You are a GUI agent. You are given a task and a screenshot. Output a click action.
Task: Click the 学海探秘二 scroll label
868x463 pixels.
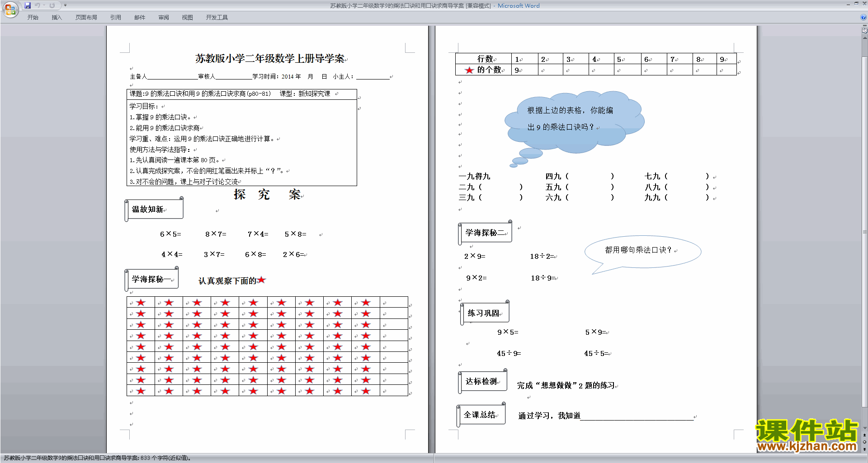[x=485, y=233]
